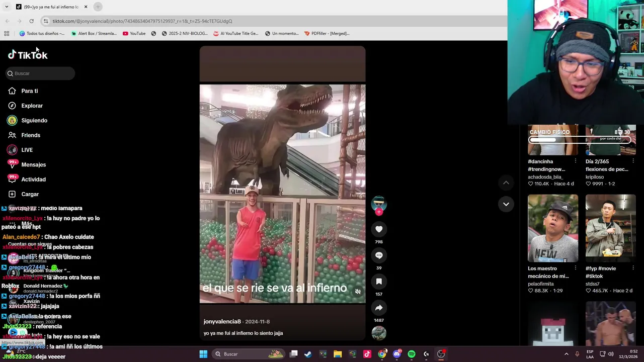Screen dimensions: 644x362
Task: Open Mensajes inbox
Action: coord(33,164)
